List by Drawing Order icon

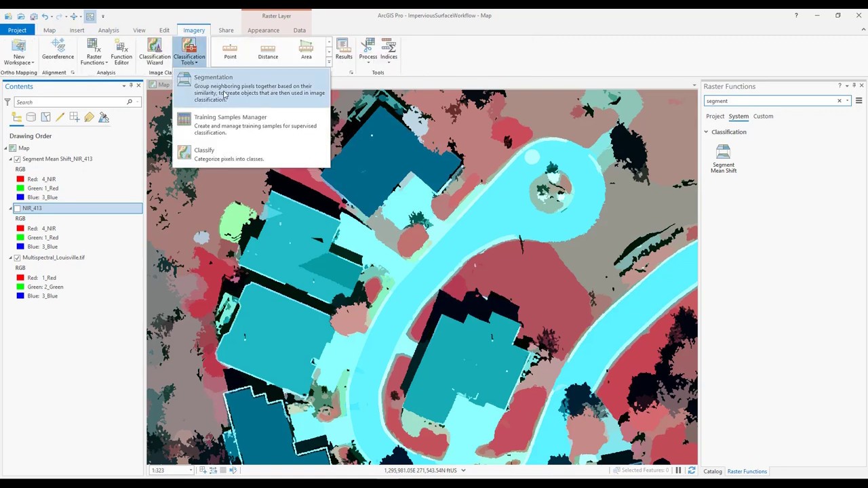16,117
